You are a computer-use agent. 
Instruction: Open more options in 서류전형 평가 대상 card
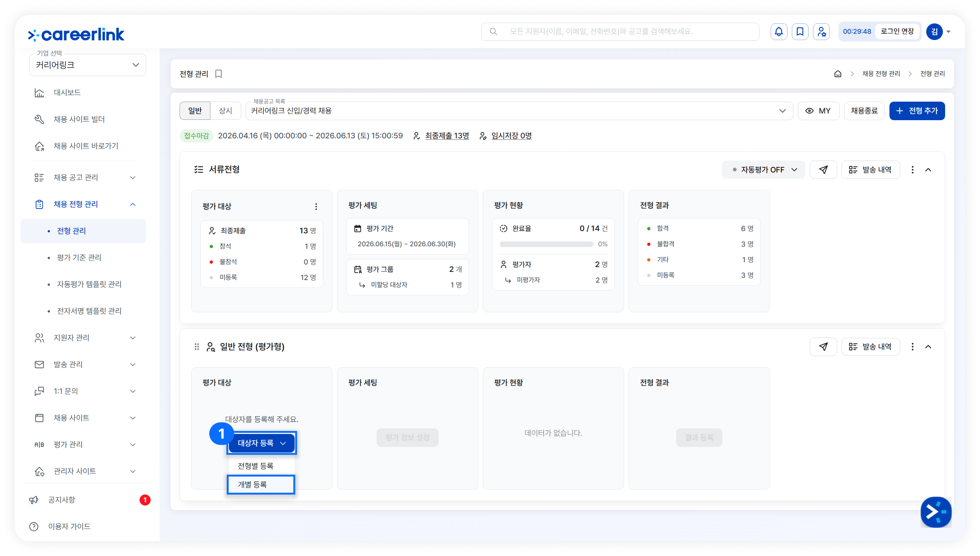pos(316,207)
